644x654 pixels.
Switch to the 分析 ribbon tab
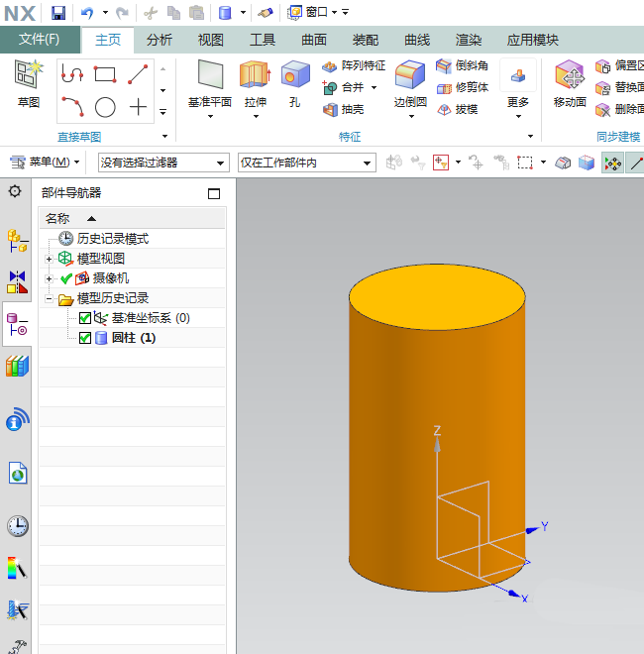[x=160, y=40]
